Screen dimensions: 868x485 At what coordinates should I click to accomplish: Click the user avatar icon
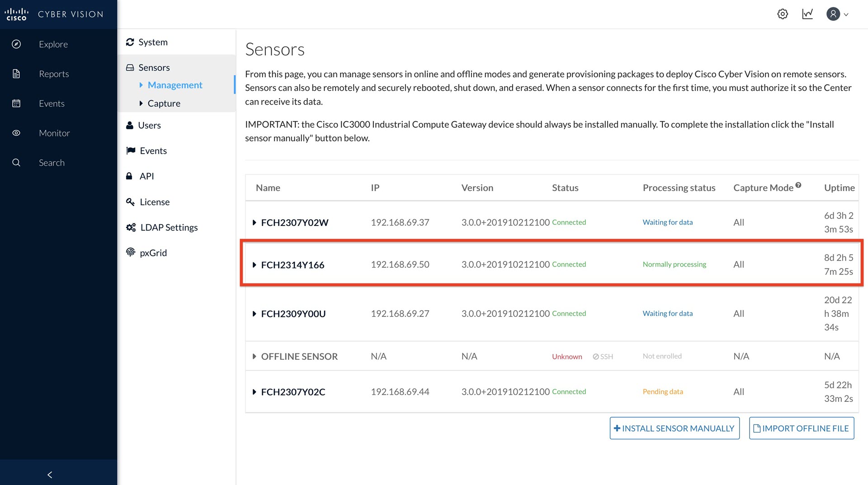pyautogui.click(x=833, y=14)
